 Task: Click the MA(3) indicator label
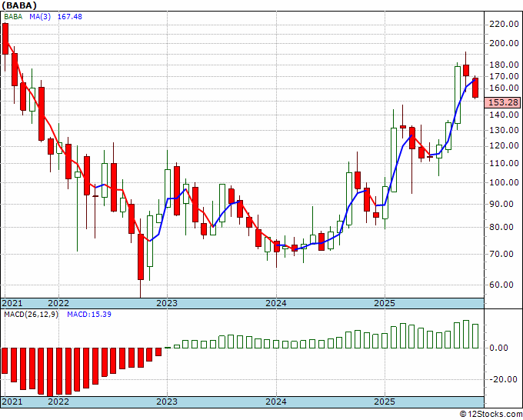coord(40,17)
